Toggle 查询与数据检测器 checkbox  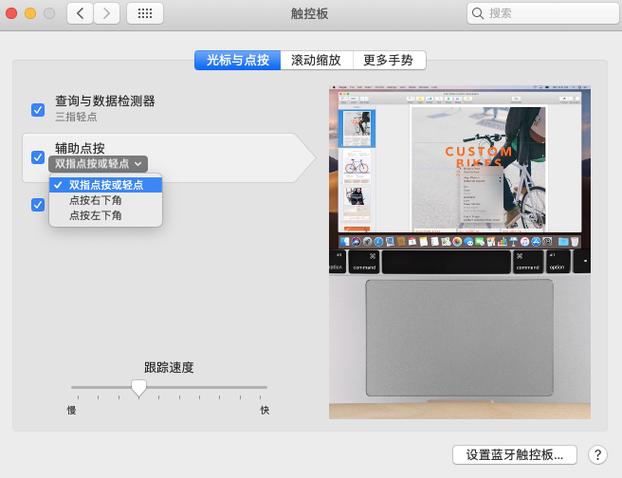38,110
